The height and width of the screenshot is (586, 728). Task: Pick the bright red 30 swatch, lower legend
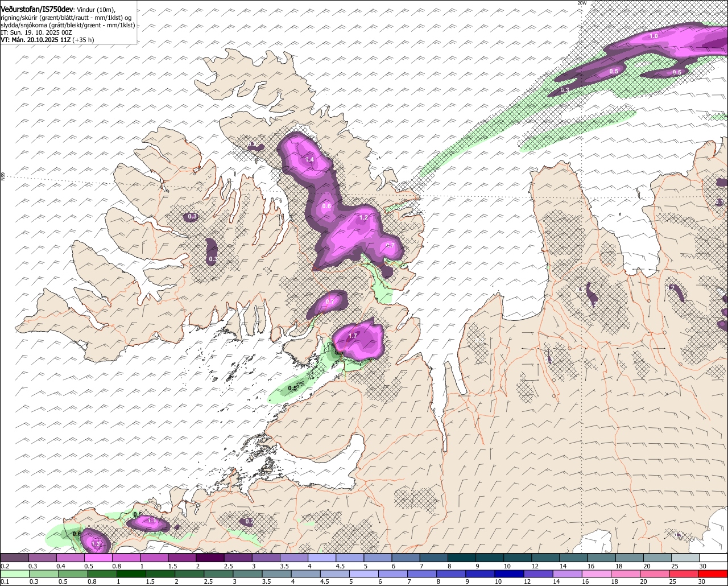coord(714,573)
